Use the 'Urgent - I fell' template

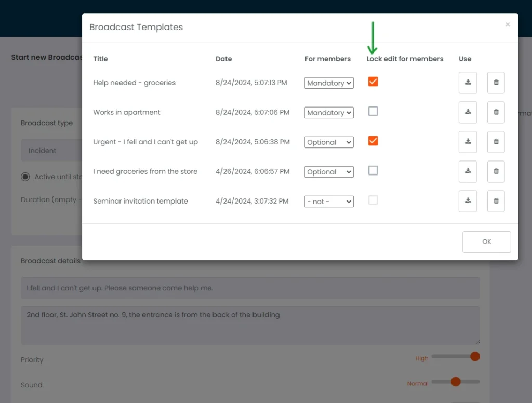468,142
